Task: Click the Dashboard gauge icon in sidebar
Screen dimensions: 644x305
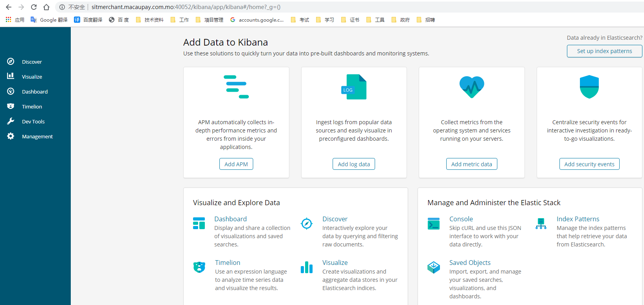Action: tap(11, 91)
